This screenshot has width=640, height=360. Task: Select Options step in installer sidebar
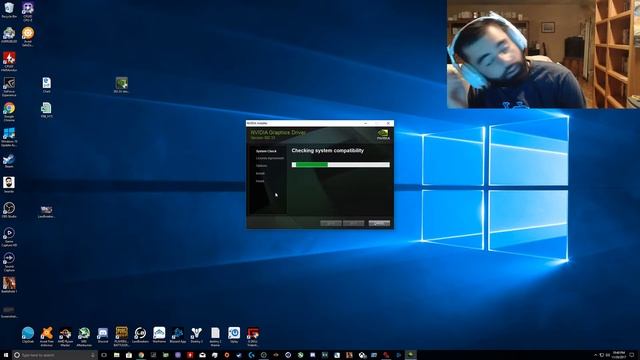pyautogui.click(x=262, y=166)
